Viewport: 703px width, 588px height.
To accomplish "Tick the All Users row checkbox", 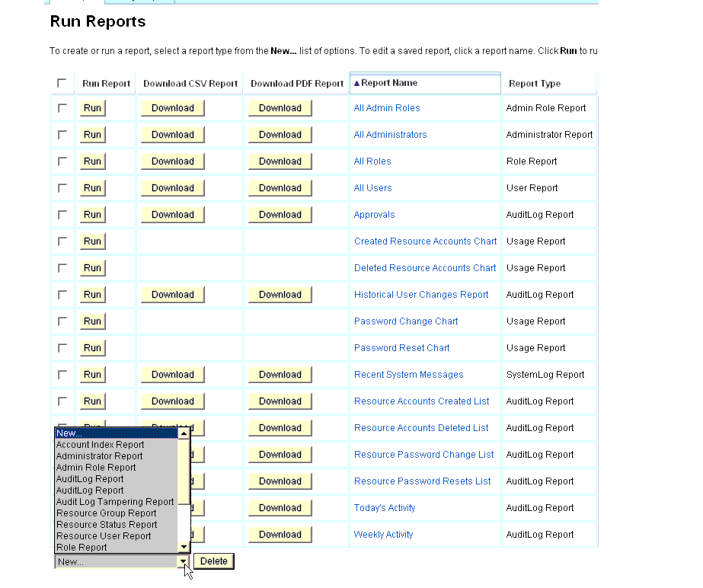I will (x=62, y=188).
